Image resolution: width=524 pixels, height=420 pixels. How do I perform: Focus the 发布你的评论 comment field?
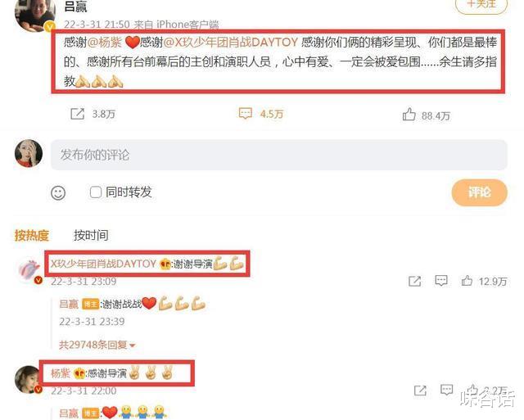tap(279, 155)
